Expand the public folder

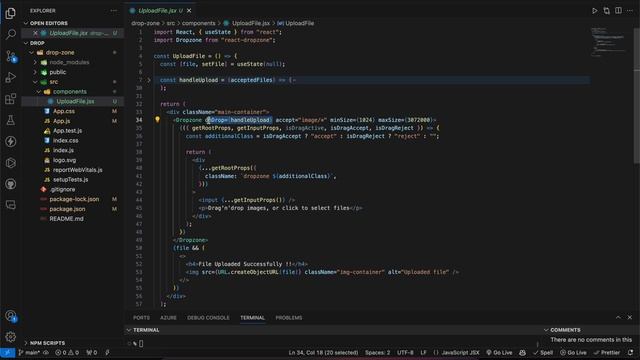35,72
